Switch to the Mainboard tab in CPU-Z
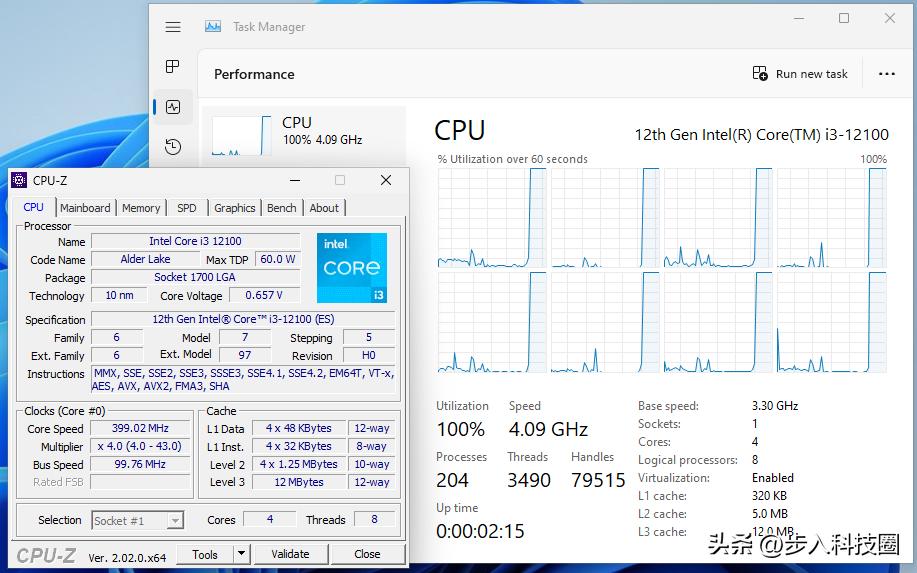This screenshot has width=917, height=573. [x=85, y=208]
